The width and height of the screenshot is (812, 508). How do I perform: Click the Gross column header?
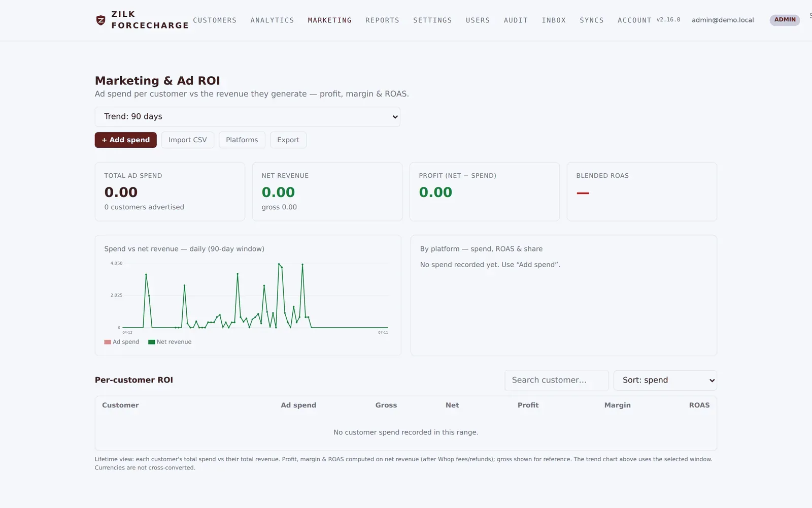click(x=386, y=405)
